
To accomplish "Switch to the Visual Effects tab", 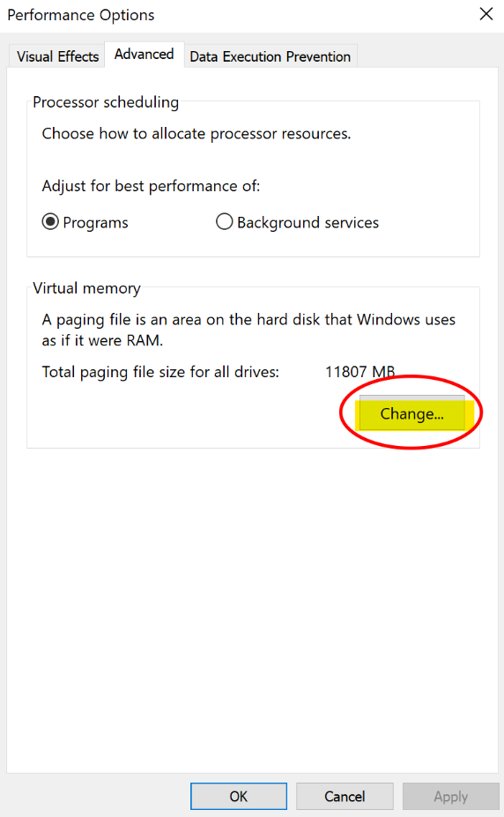I will [57, 56].
